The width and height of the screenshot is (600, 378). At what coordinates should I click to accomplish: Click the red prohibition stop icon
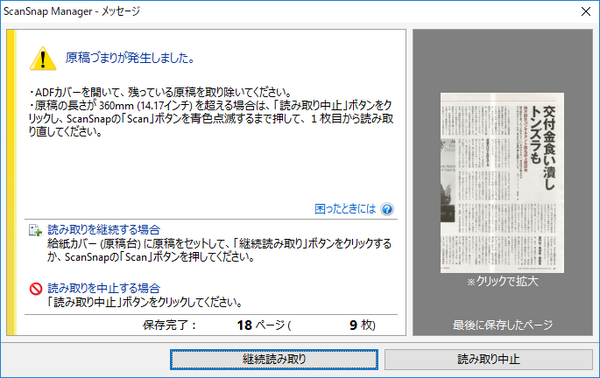36,288
